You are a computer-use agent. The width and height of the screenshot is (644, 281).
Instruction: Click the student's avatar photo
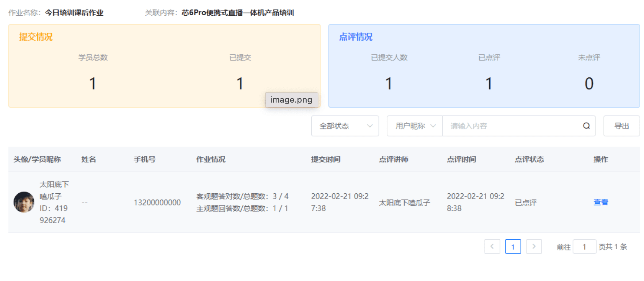pyautogui.click(x=24, y=202)
